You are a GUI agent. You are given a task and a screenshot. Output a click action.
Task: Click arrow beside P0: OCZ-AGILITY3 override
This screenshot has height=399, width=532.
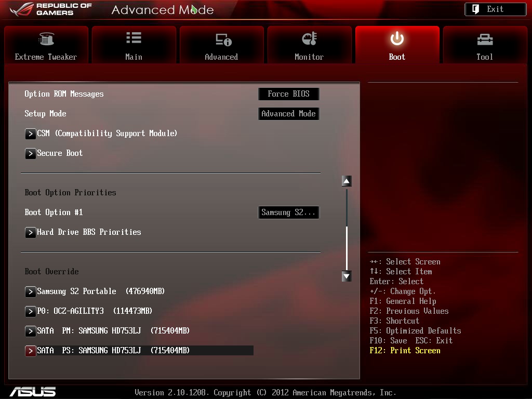[30, 312]
